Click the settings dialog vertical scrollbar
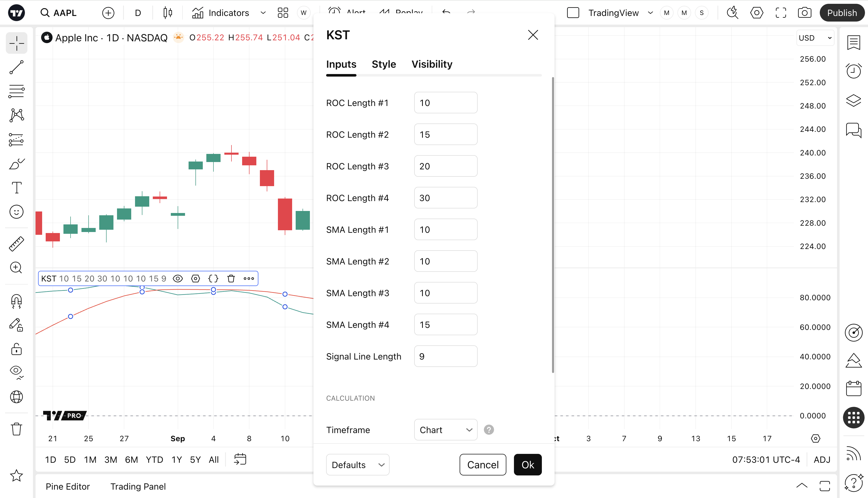 (553, 225)
